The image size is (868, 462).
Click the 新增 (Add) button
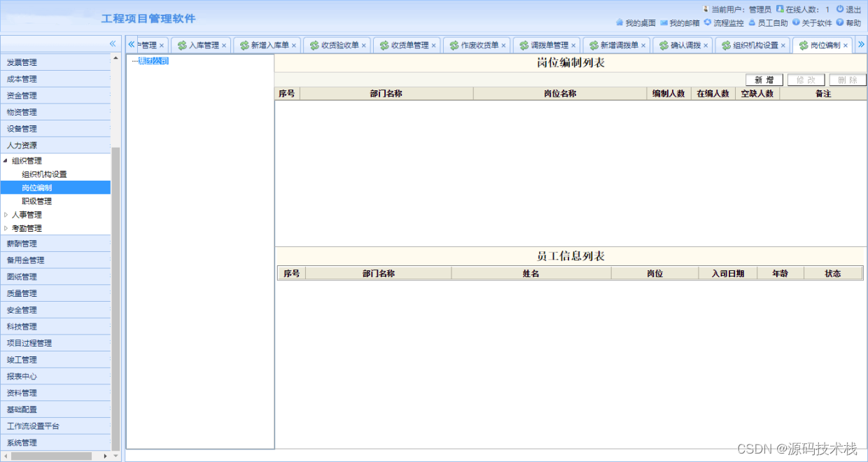pos(764,80)
